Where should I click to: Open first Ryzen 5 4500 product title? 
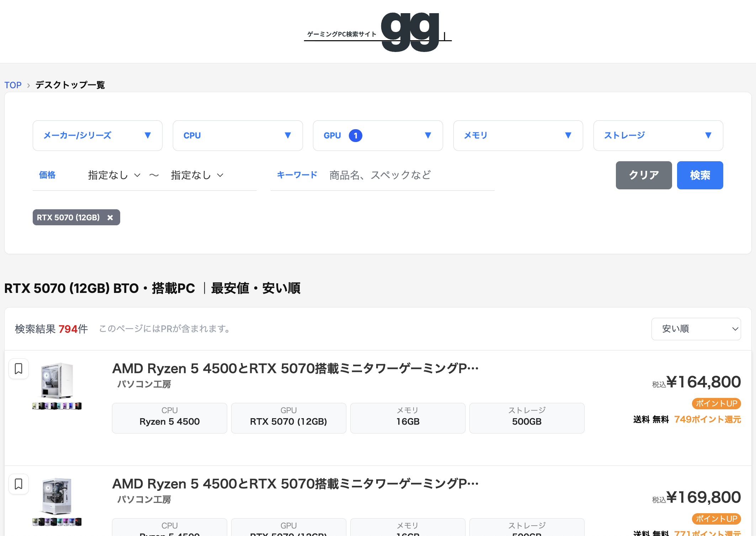tap(295, 368)
